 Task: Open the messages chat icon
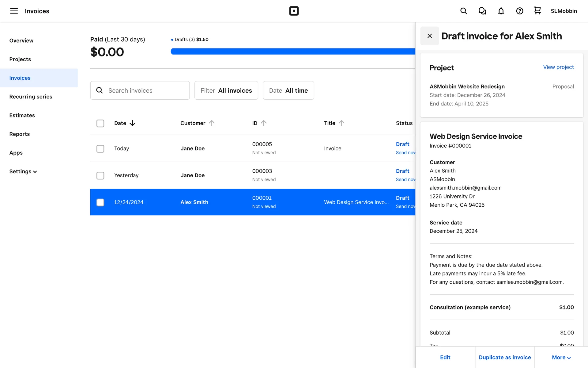482,11
